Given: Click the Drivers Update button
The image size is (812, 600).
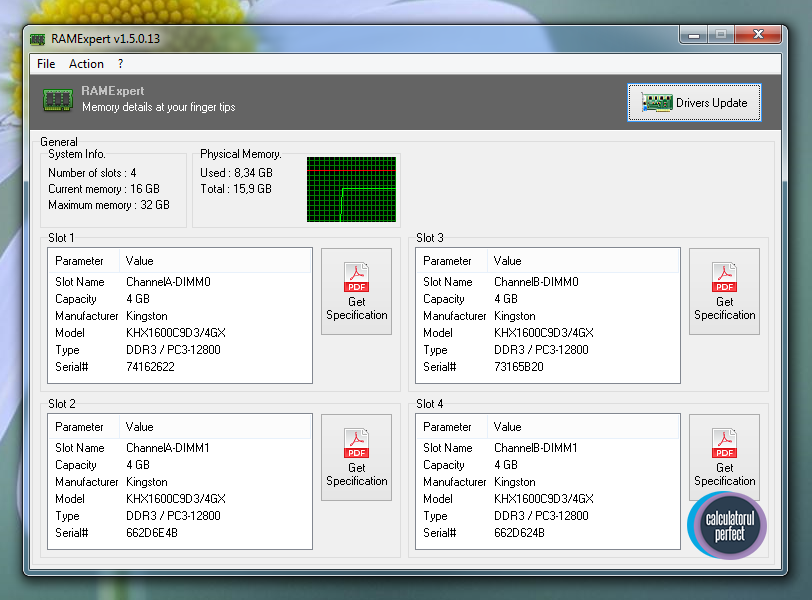Looking at the screenshot, I should [x=694, y=103].
